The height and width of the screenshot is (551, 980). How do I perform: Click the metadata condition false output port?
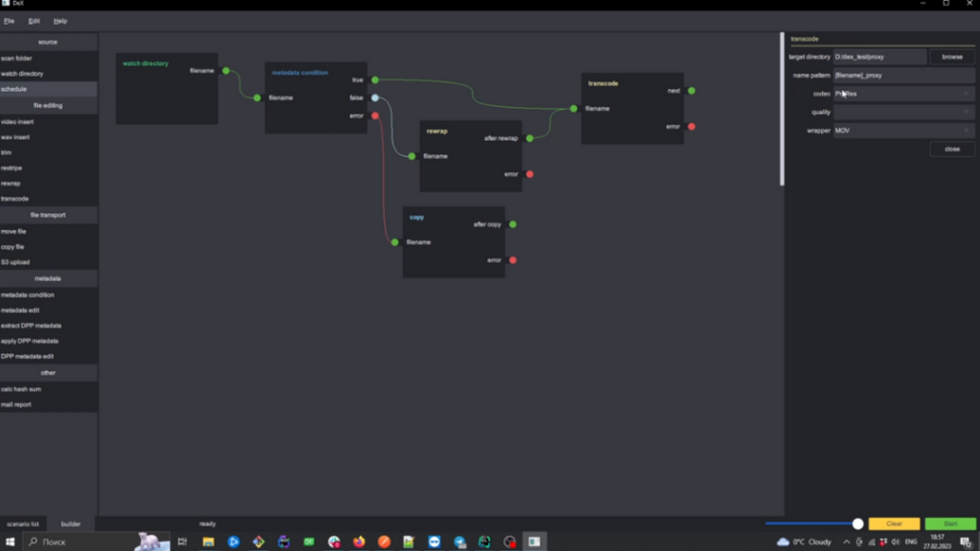375,98
